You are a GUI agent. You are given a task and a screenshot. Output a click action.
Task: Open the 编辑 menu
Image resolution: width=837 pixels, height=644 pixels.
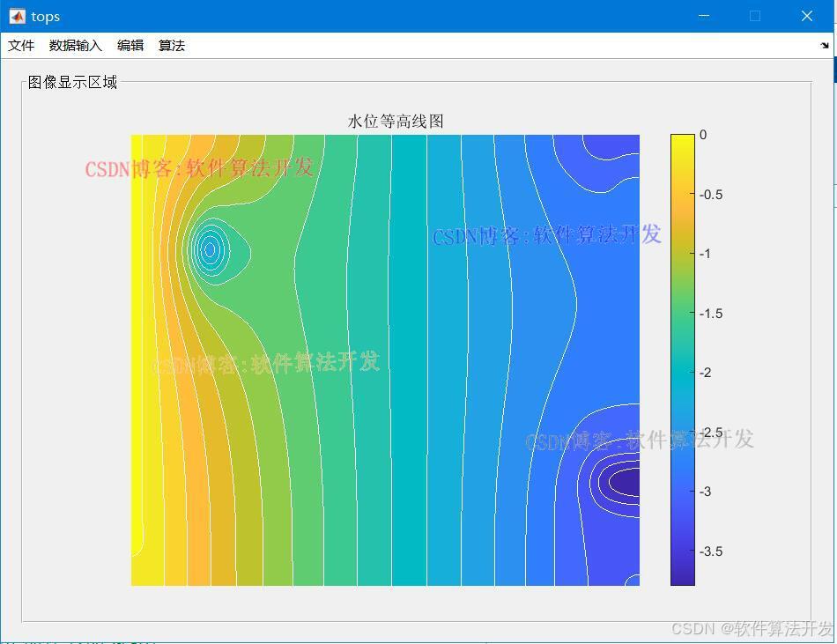[130, 46]
